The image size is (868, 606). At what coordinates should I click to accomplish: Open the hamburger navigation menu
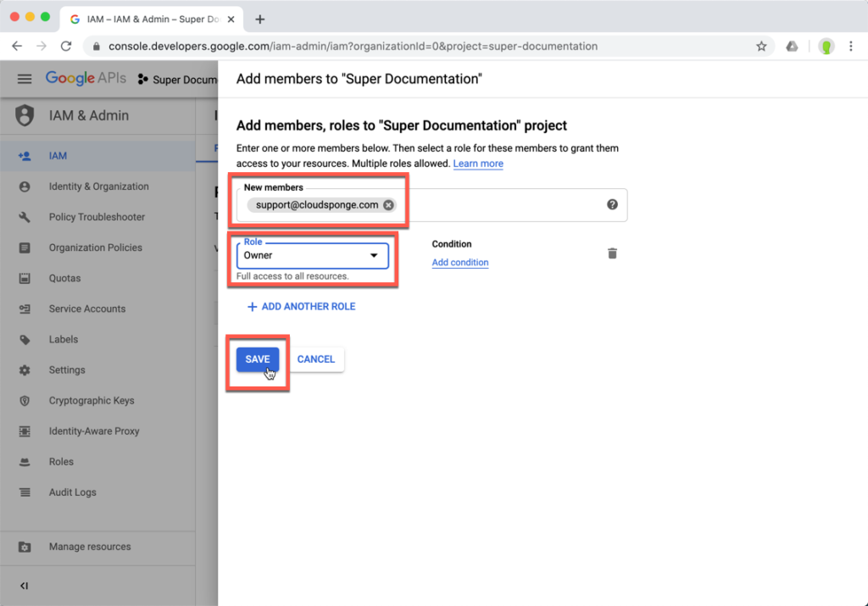click(25, 79)
